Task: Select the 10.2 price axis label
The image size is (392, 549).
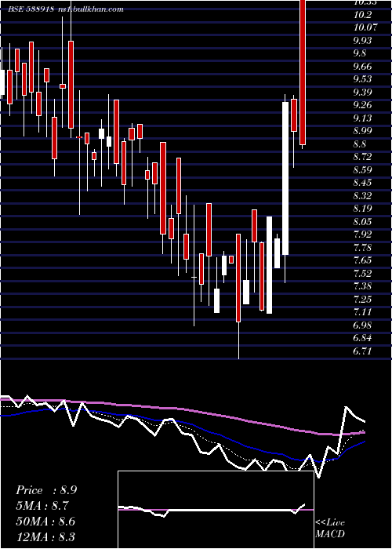Action: (x=362, y=14)
